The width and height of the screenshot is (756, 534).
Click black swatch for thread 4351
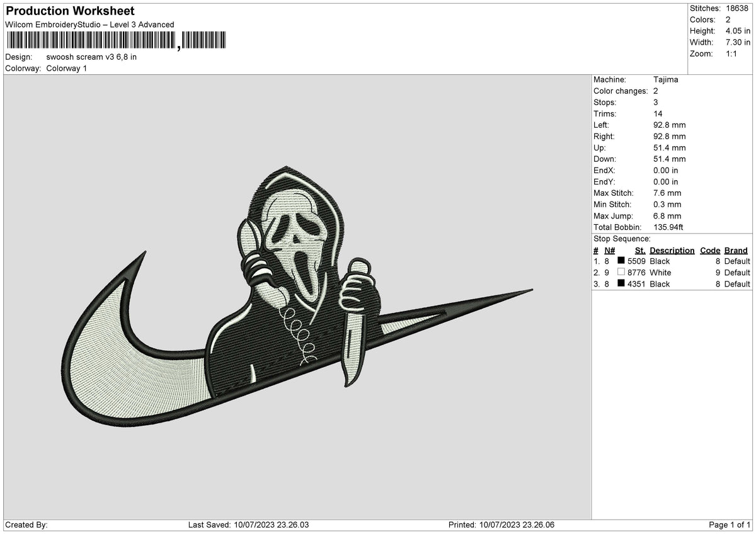click(621, 284)
